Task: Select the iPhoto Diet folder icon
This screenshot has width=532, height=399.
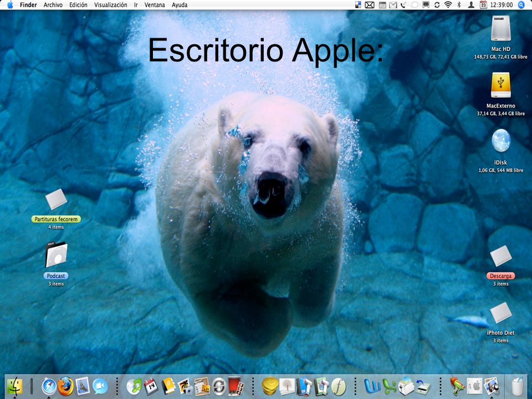Action: [x=501, y=313]
